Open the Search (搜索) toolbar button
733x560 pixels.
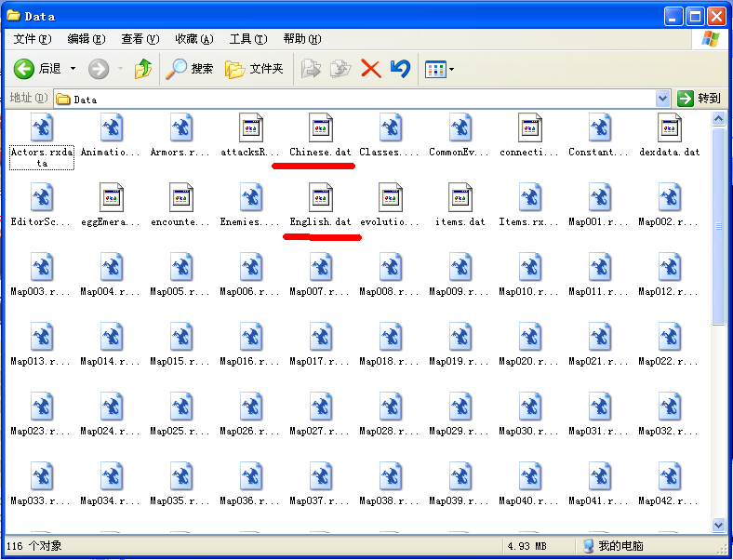(190, 69)
